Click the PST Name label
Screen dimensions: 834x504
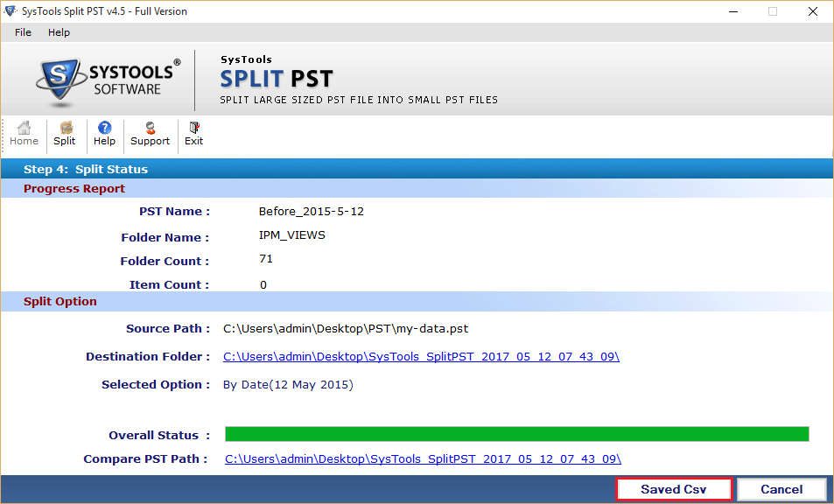(x=174, y=212)
